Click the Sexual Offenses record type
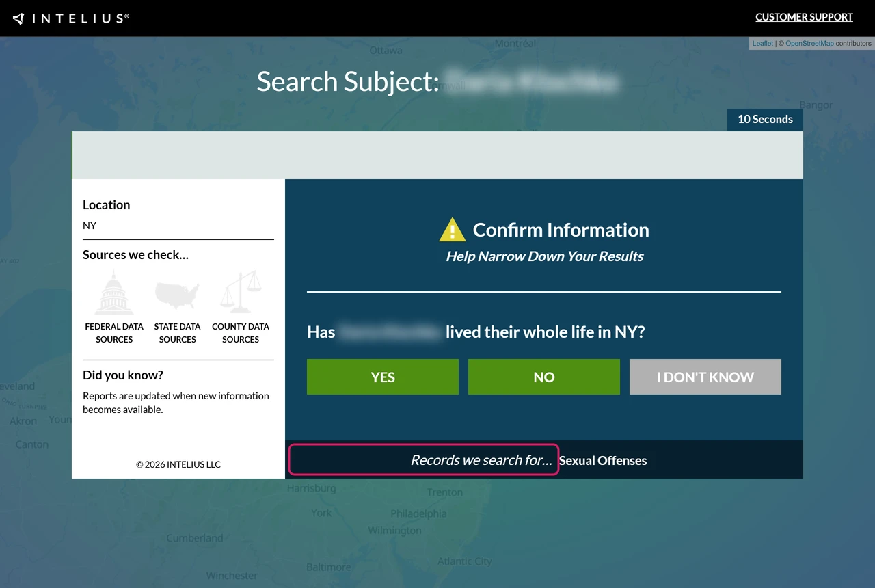875x588 pixels. [x=603, y=460]
